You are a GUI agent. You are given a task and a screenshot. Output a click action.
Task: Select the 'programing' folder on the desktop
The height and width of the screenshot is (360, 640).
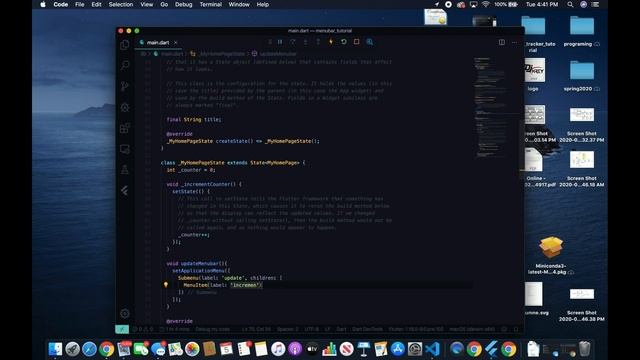coord(582,31)
